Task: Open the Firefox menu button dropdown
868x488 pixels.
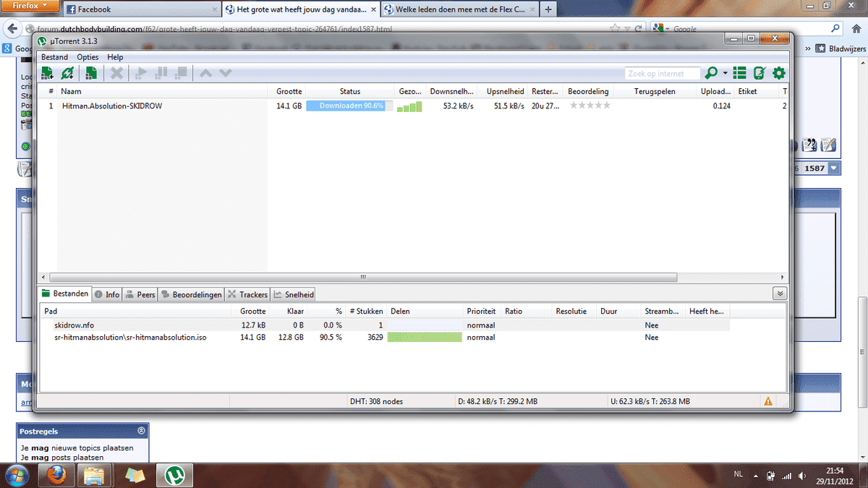Action: [30, 6]
